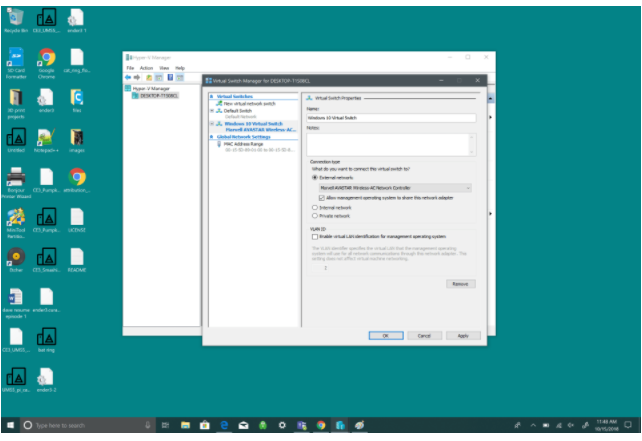Click the Notepad++ desktop shortcut icon
The height and width of the screenshot is (441, 642).
[x=46, y=141]
